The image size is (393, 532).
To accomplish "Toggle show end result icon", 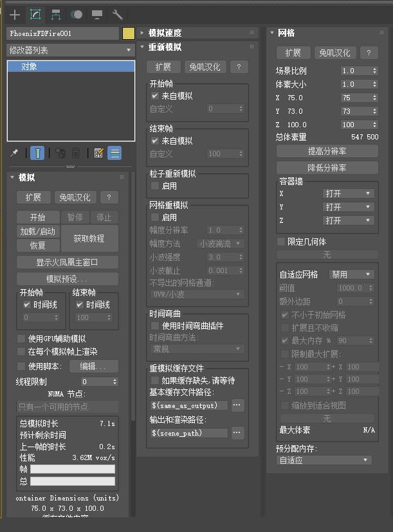I will [37, 153].
